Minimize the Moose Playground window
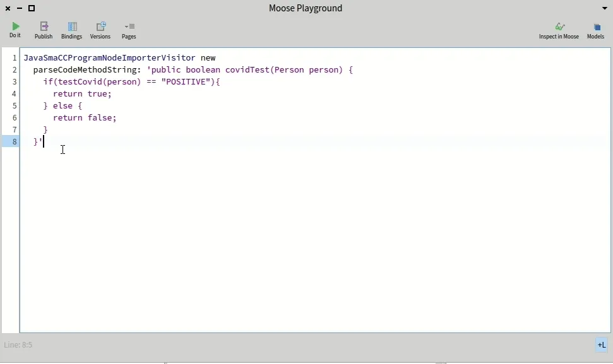This screenshot has width=613, height=364. tap(20, 8)
